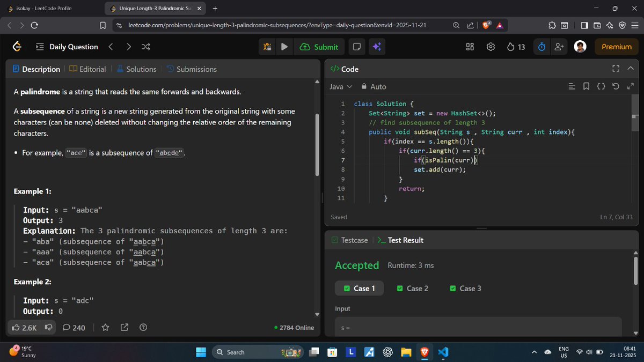Open the invite collaborator icon

click(x=559, y=47)
